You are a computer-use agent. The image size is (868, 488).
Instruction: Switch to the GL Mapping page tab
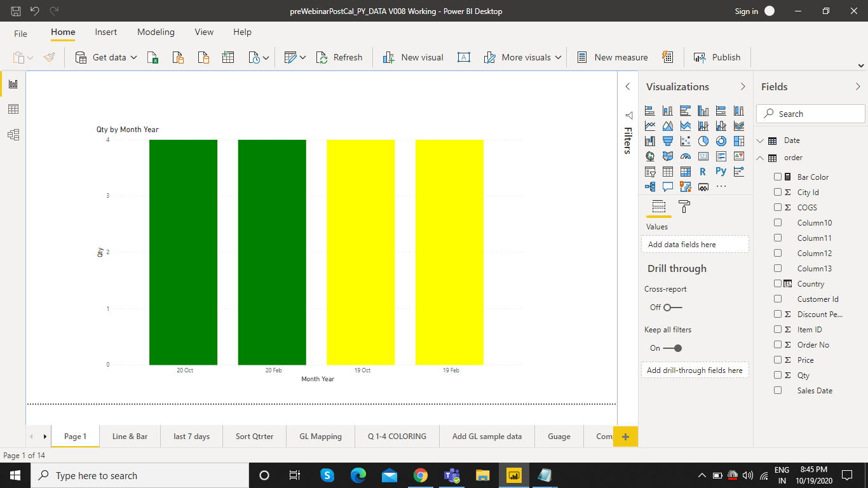point(321,437)
